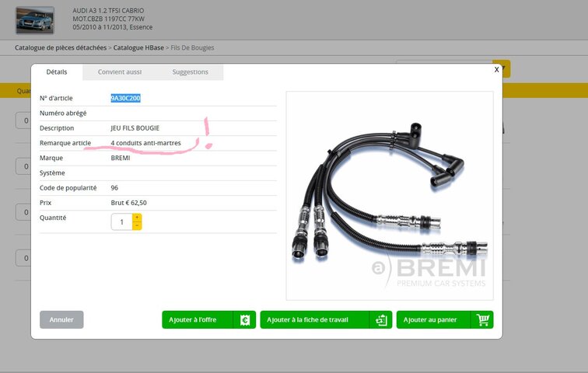Click Ajouter au panier button
This screenshot has height=373, width=588.
pyautogui.click(x=445, y=320)
